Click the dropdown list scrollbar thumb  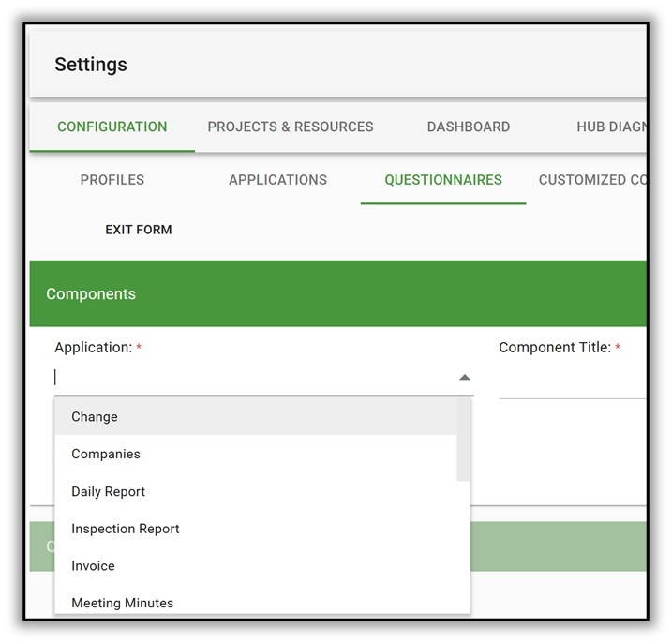(463, 439)
